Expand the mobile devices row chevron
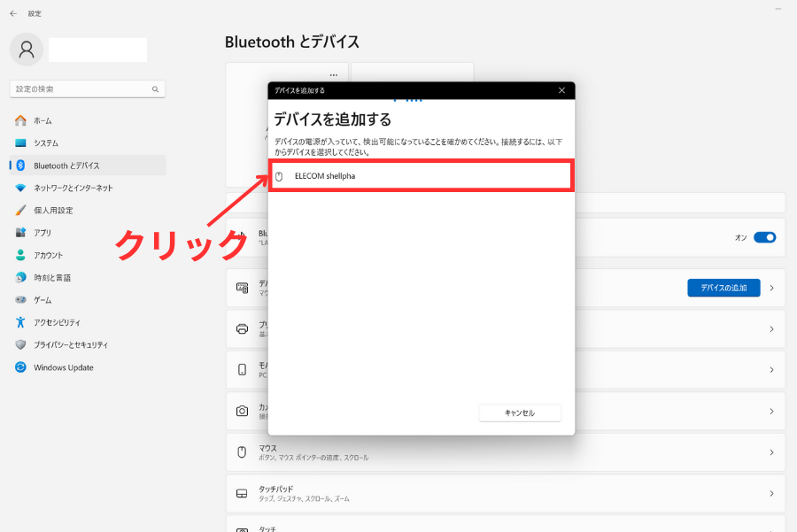 pyautogui.click(x=771, y=369)
